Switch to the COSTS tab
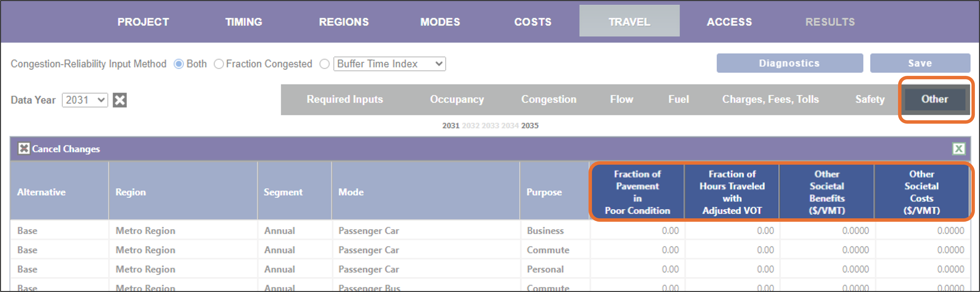This screenshot has width=980, height=292. [533, 22]
